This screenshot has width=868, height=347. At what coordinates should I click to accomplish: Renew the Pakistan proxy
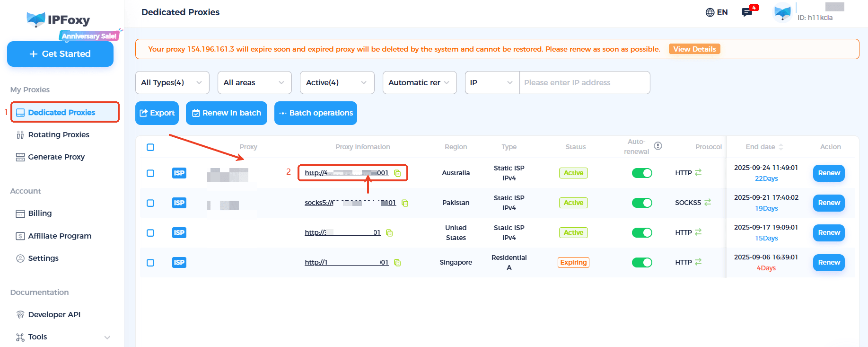pyautogui.click(x=829, y=203)
